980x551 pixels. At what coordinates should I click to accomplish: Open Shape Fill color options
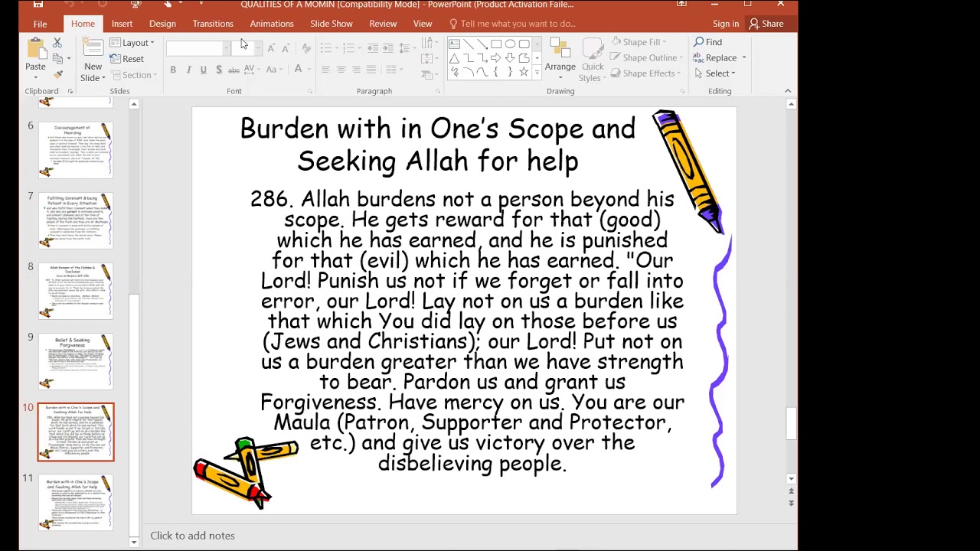639,42
